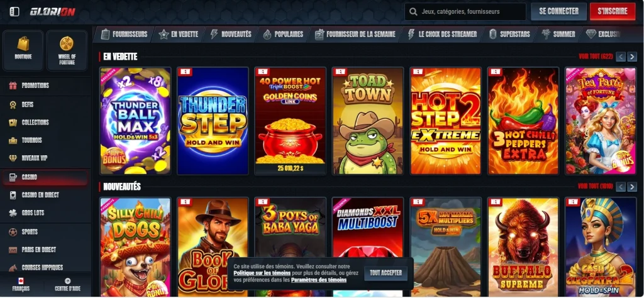Screen dimensions: 644x298
Task: Click the Centre d'aide help icon
Action: tap(68, 281)
